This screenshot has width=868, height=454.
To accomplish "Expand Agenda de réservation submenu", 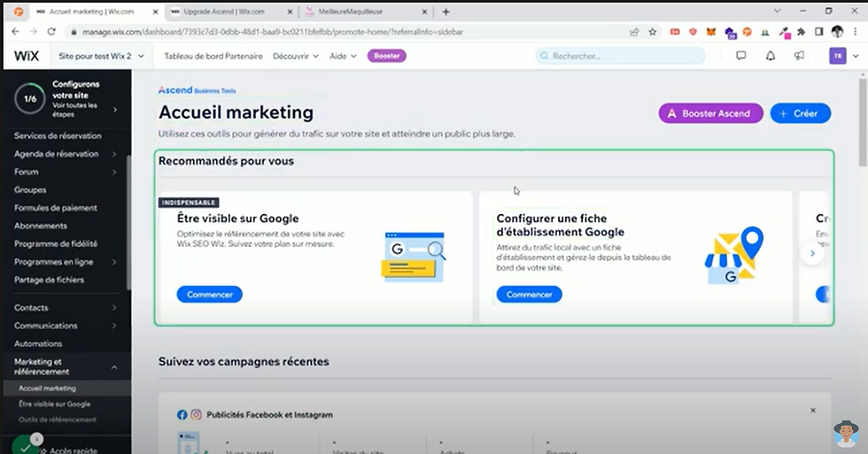I will click(114, 154).
